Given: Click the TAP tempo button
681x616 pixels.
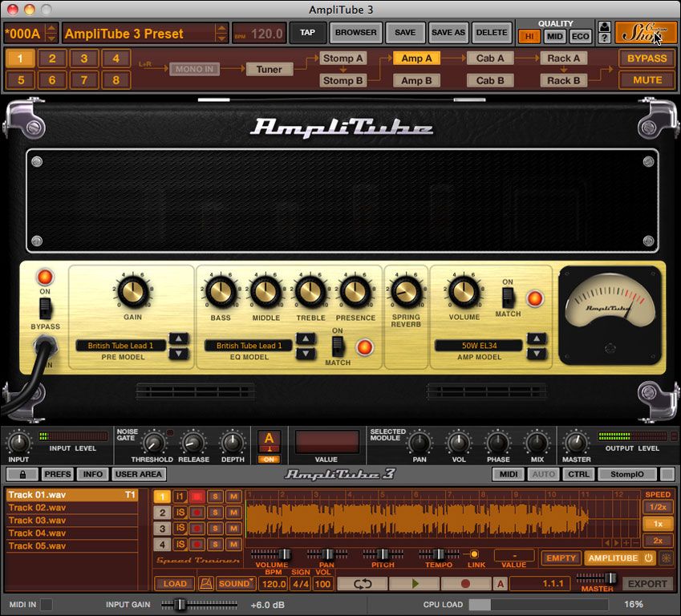Looking at the screenshot, I should (307, 33).
